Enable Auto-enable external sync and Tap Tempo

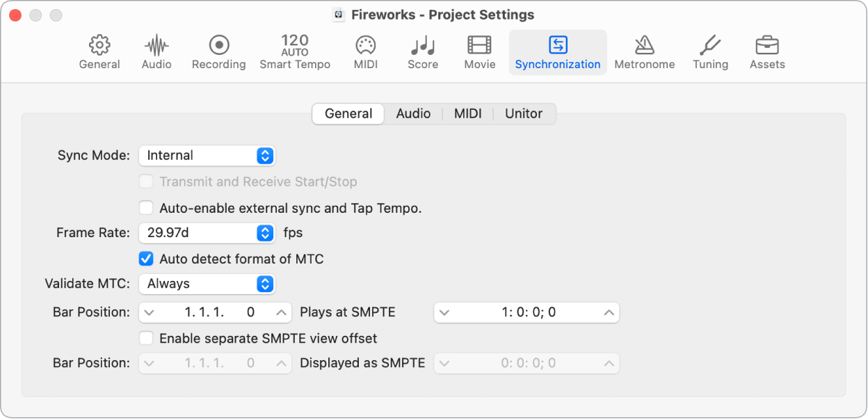point(146,207)
